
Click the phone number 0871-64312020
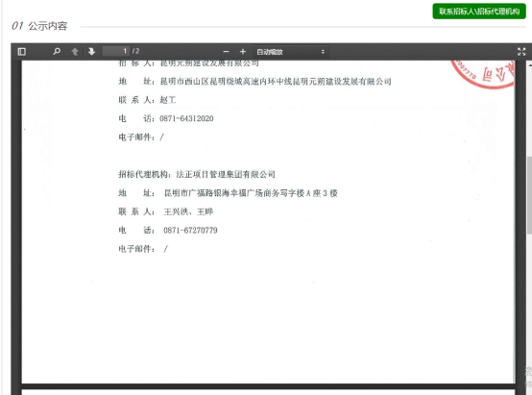click(186, 118)
